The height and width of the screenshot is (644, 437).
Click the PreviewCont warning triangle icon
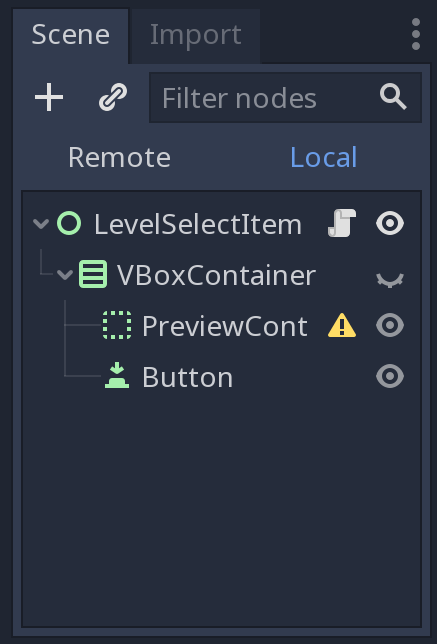click(342, 325)
